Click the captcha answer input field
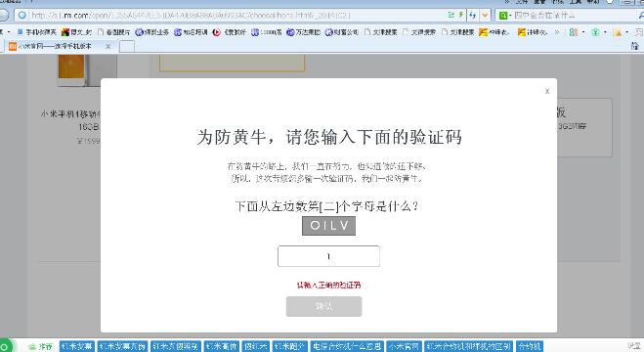The image size is (644, 352). coord(328,256)
